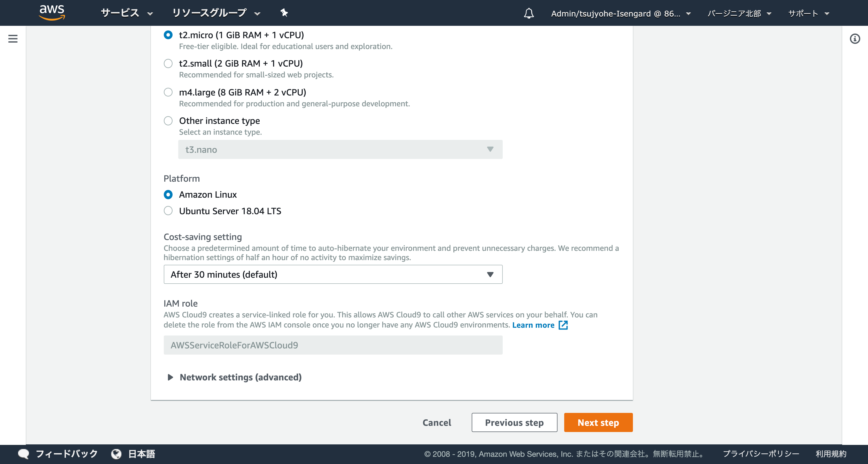Click the Cost-saving setting heading
The image size is (868, 464).
click(x=203, y=237)
